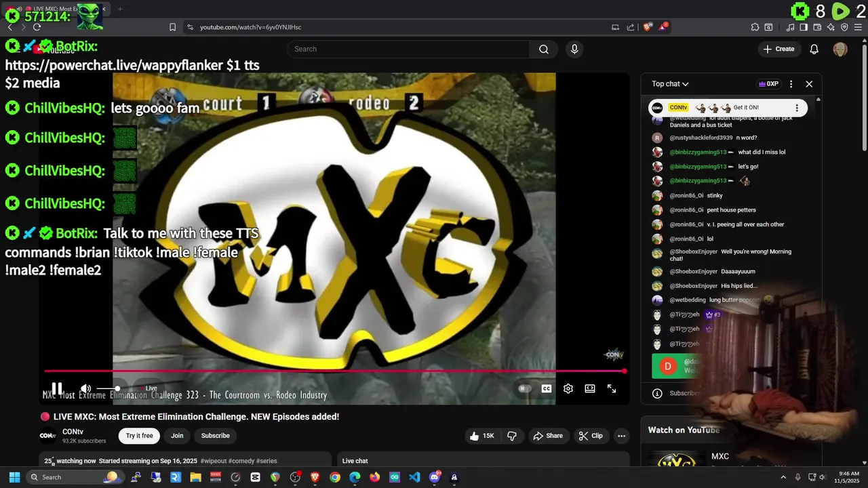Click the Windows taskbar Search box
868x488 pixels.
coord(75,477)
